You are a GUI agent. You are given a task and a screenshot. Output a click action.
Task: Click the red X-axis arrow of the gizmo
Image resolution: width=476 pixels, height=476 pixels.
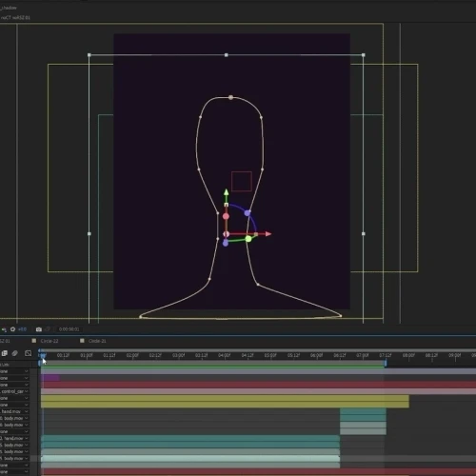pyautogui.click(x=268, y=234)
